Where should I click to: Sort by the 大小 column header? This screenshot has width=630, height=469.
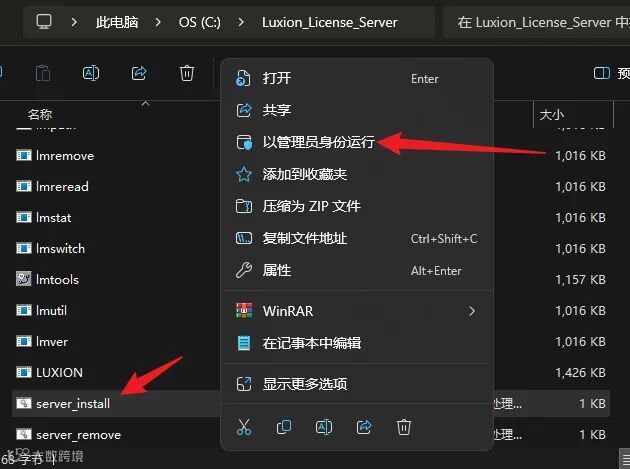[552, 115]
